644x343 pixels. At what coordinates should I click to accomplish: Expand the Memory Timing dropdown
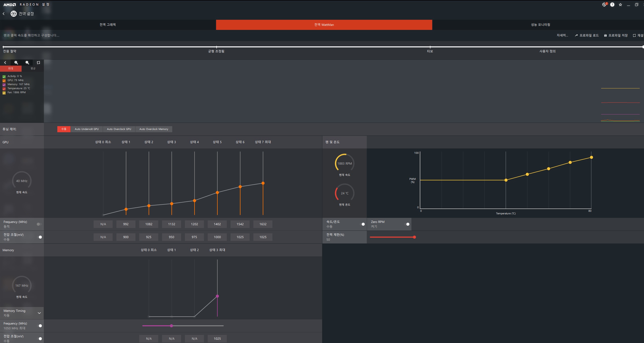pos(39,313)
